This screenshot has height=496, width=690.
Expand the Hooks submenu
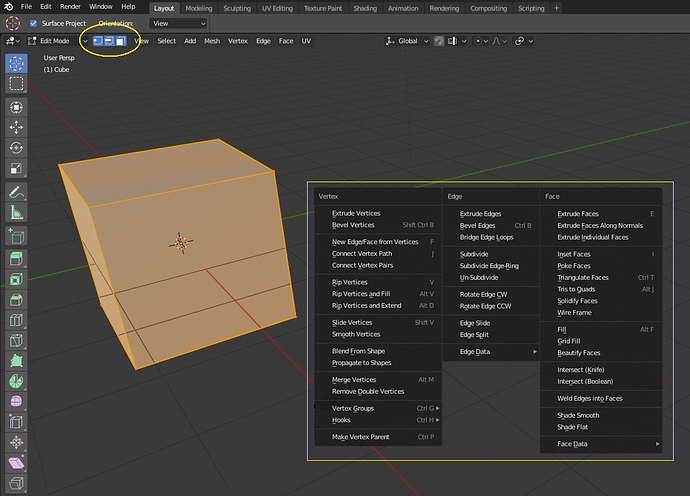point(378,420)
